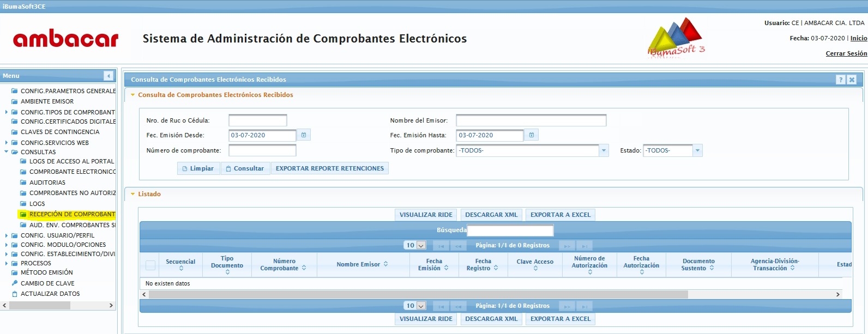Go to next page in upper pager
This screenshot has width=868, height=334.
click(567, 246)
